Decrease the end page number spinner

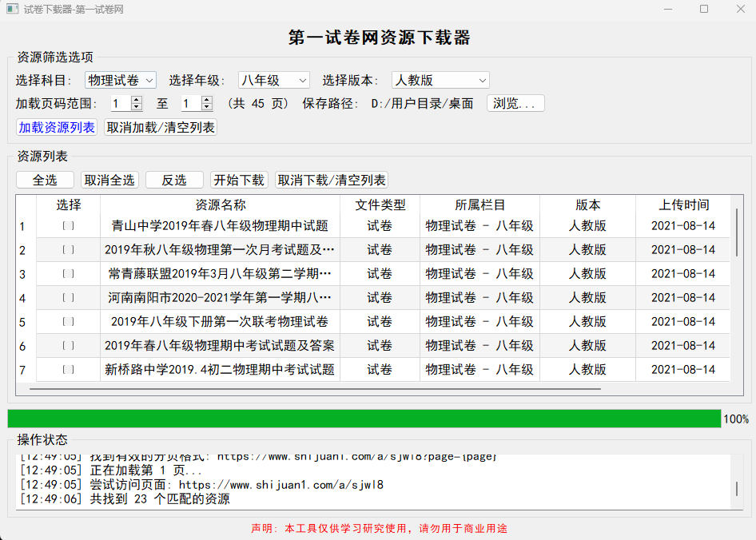click(207, 106)
